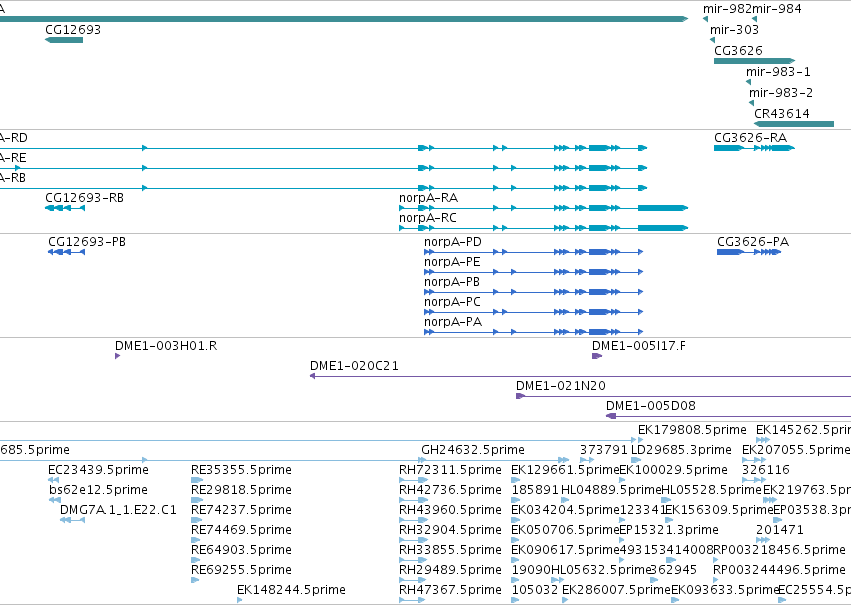Select the 362945 EST label

click(673, 570)
